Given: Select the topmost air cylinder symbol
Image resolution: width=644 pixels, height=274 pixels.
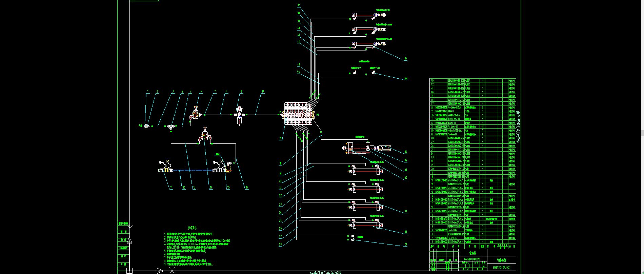Looking at the screenshot, I should (x=369, y=15).
